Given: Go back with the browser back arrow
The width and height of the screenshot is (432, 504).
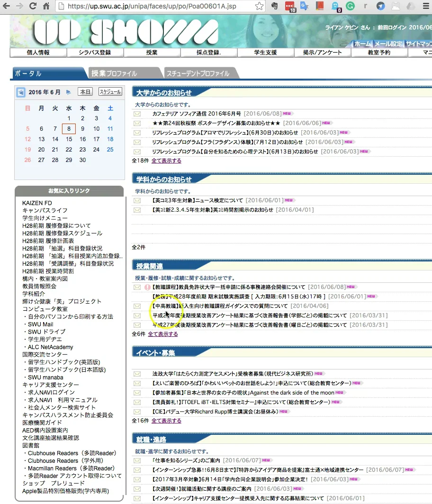Looking at the screenshot, I should 6,6.
